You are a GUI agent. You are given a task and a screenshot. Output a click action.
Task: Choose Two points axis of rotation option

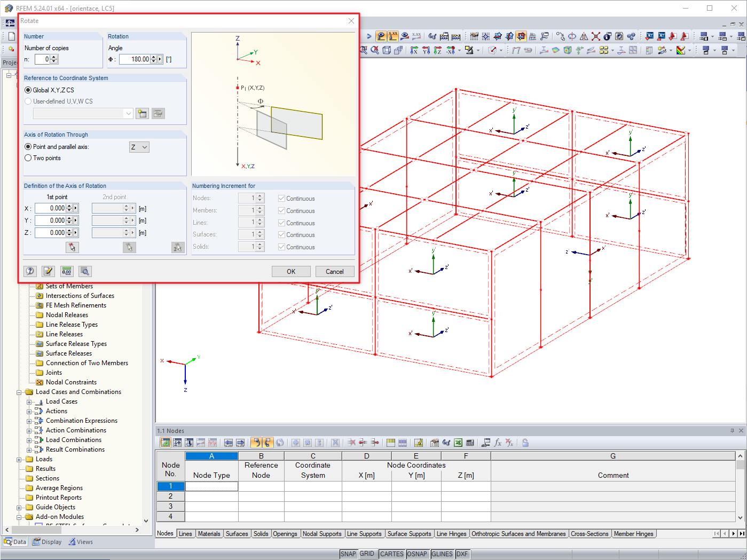pos(27,157)
